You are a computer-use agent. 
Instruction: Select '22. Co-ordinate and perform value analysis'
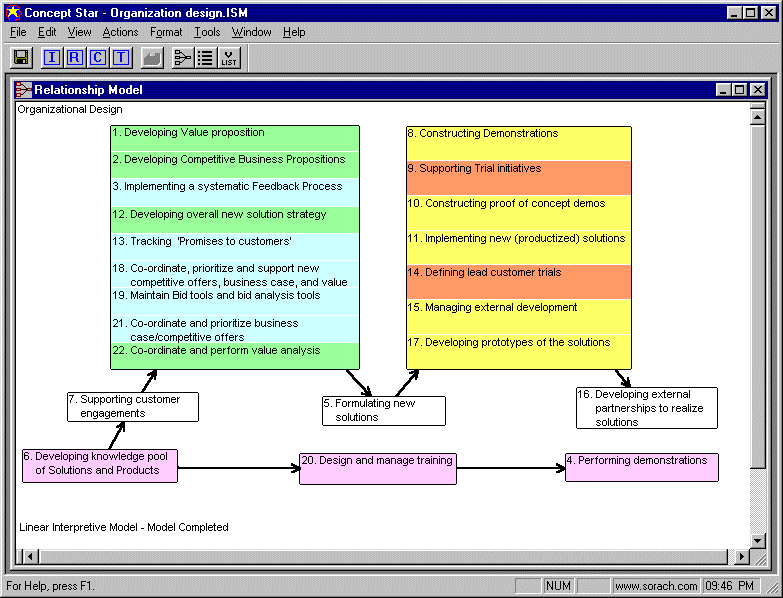(235, 356)
